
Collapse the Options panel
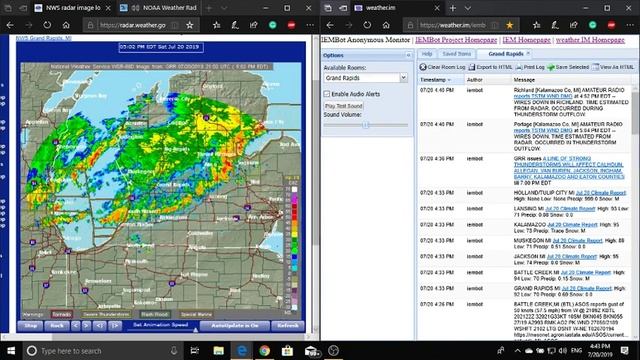pos(408,55)
